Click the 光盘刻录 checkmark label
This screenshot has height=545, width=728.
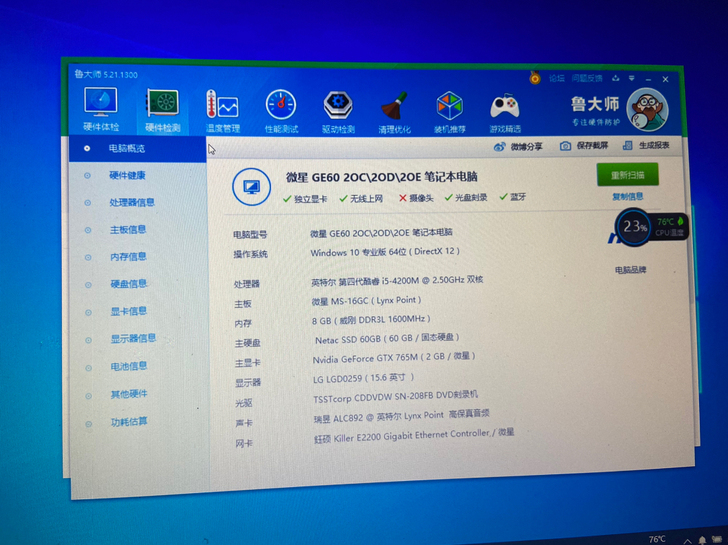click(466, 198)
